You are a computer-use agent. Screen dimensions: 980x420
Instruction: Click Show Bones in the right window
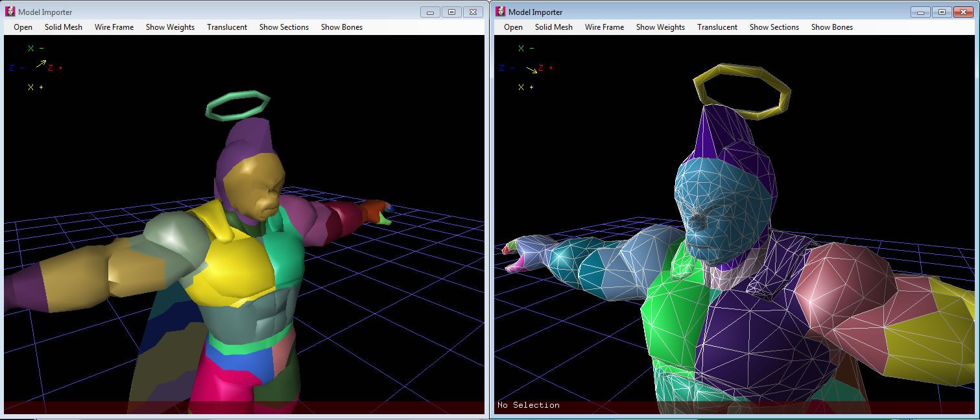[831, 27]
